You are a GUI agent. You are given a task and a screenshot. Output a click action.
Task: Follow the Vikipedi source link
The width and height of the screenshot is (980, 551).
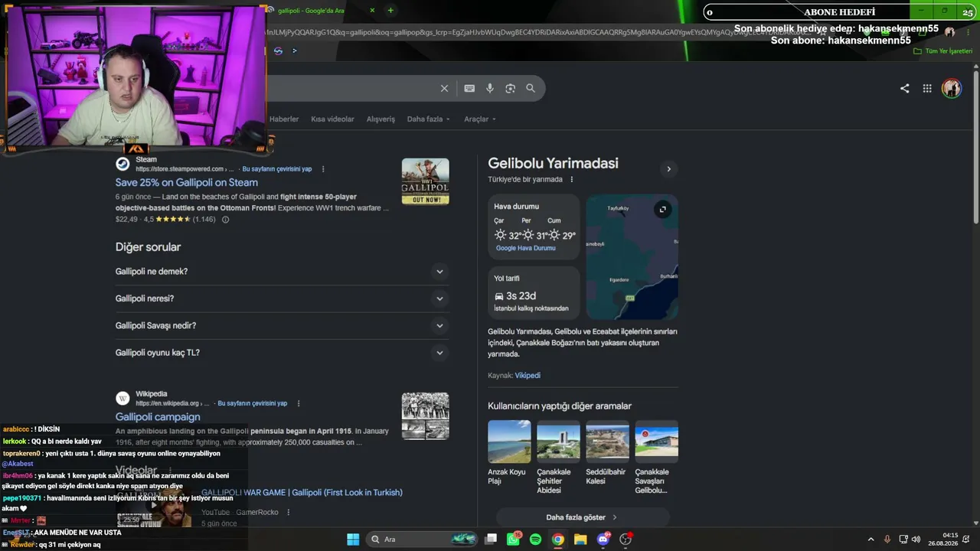[x=528, y=376]
